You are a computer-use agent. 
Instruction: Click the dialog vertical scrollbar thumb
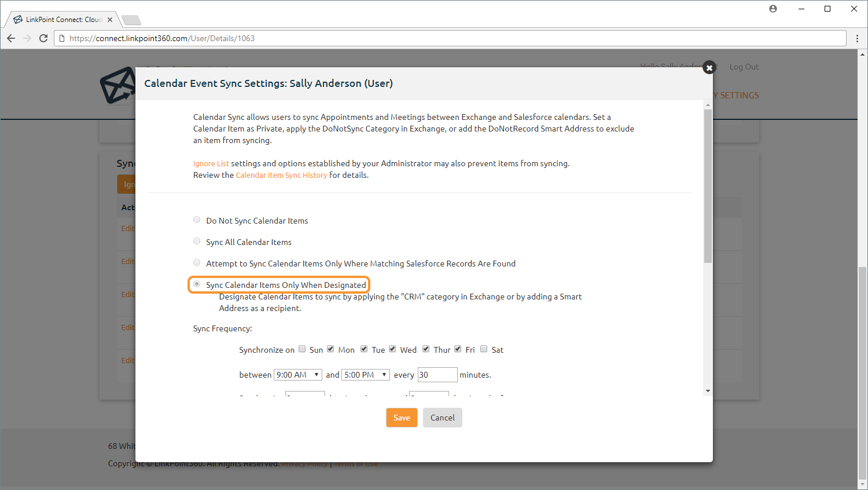click(x=708, y=186)
